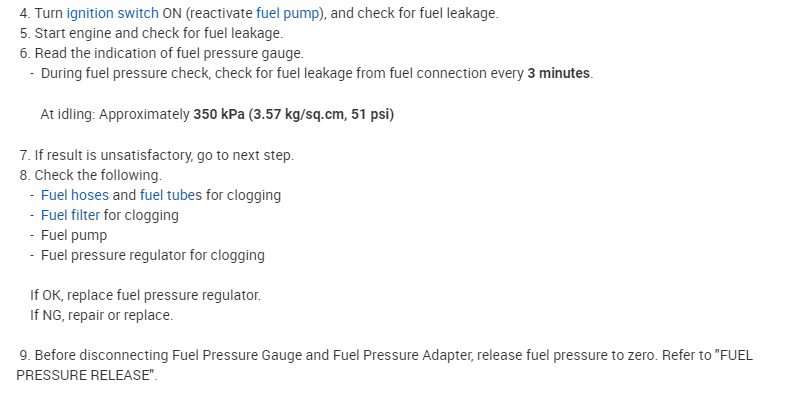
Task: Click 'Turn' at the start of step 4
Action: click(x=49, y=12)
